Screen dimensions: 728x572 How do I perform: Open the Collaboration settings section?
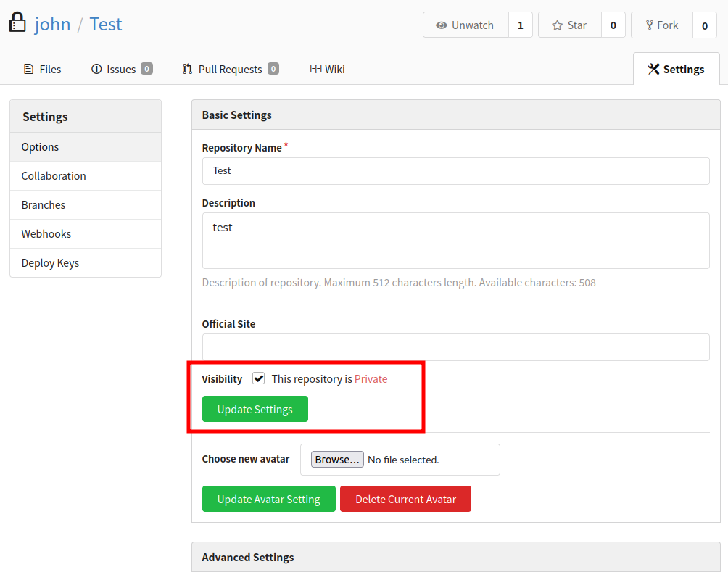(54, 176)
